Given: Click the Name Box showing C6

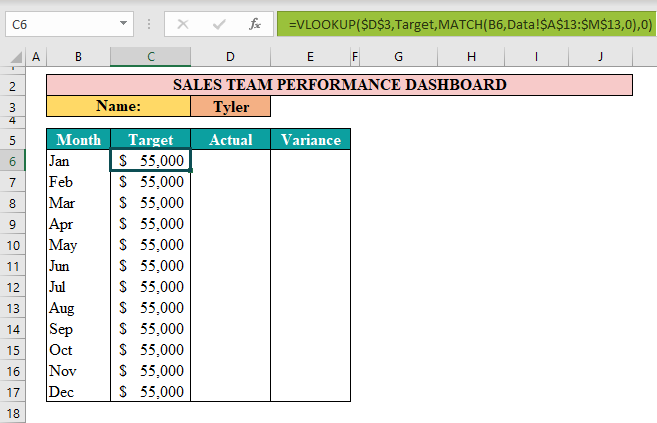Looking at the screenshot, I should tap(69, 24).
